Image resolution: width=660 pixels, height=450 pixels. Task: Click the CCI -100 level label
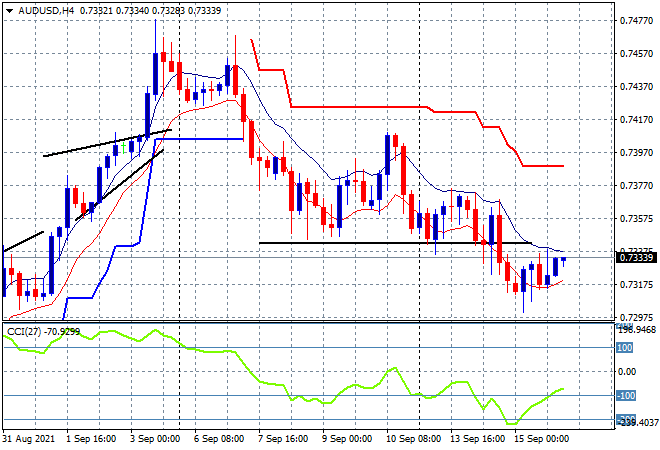[625, 396]
